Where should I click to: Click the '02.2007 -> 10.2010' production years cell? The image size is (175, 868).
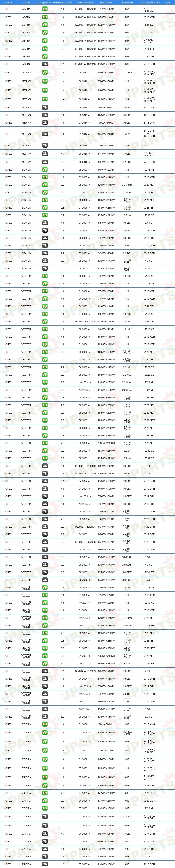[85, 25]
